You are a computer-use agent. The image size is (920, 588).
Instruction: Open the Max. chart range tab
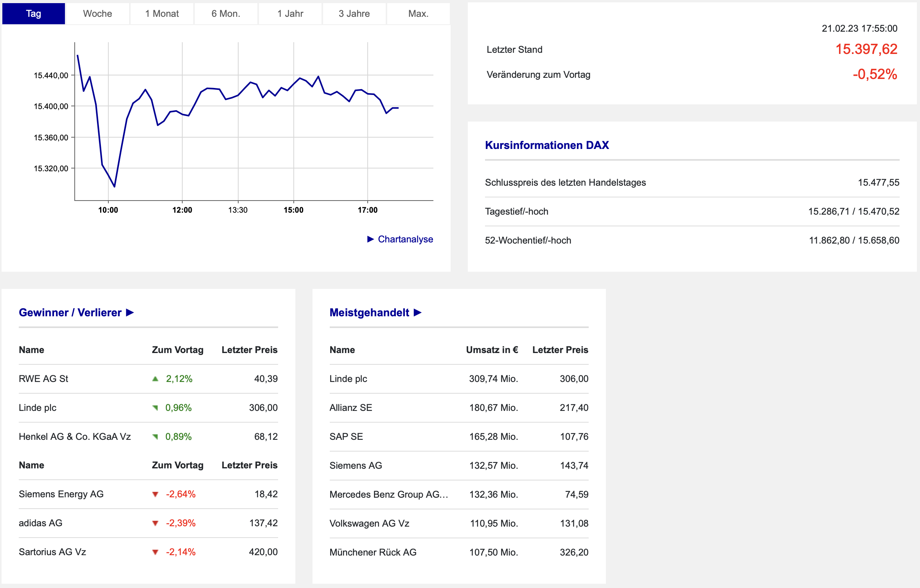[418, 14]
